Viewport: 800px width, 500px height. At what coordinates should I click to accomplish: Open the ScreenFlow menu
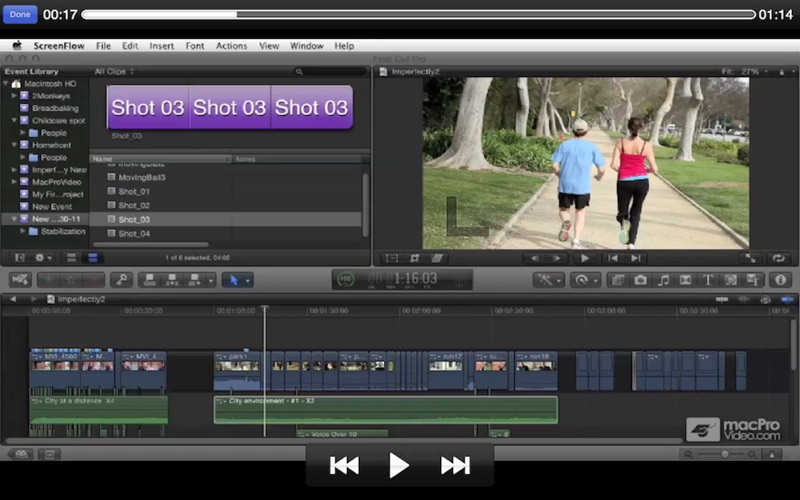[x=59, y=45]
